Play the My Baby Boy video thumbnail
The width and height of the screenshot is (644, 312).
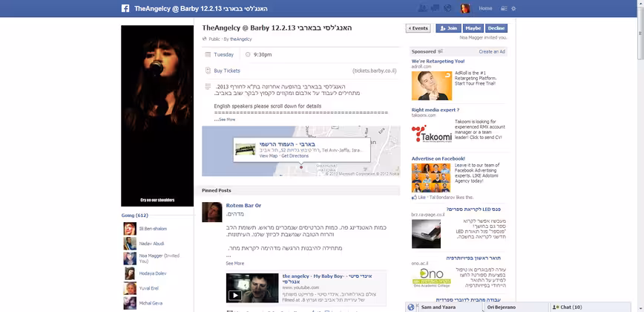[252, 288]
